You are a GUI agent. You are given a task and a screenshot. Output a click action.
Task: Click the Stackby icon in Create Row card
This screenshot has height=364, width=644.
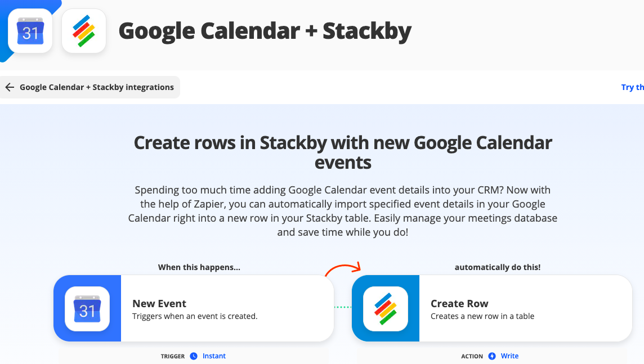point(386,309)
